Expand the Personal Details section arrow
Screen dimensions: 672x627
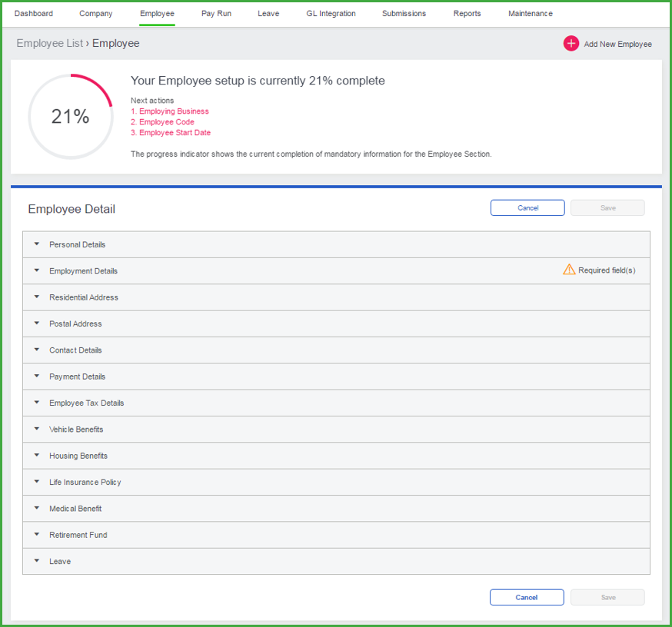pos(36,244)
